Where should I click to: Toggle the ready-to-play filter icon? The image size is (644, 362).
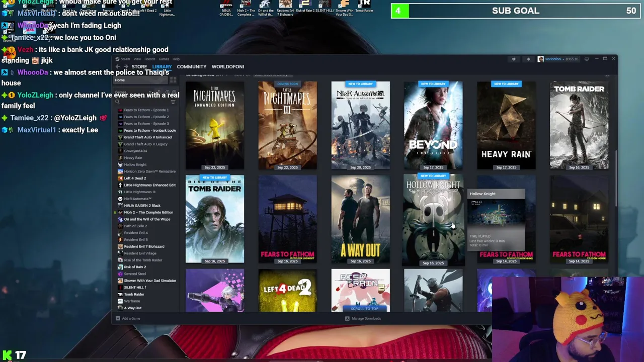click(x=174, y=93)
